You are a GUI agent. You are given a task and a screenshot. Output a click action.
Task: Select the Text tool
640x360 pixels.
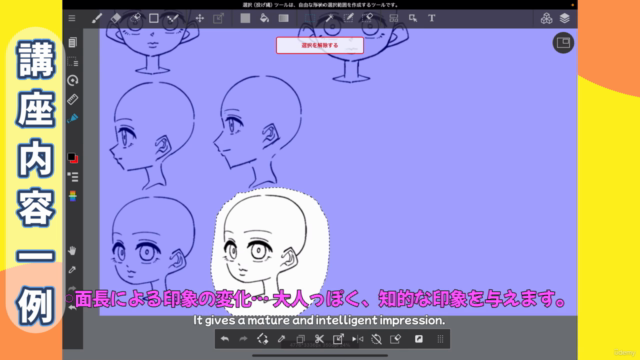pos(431,18)
